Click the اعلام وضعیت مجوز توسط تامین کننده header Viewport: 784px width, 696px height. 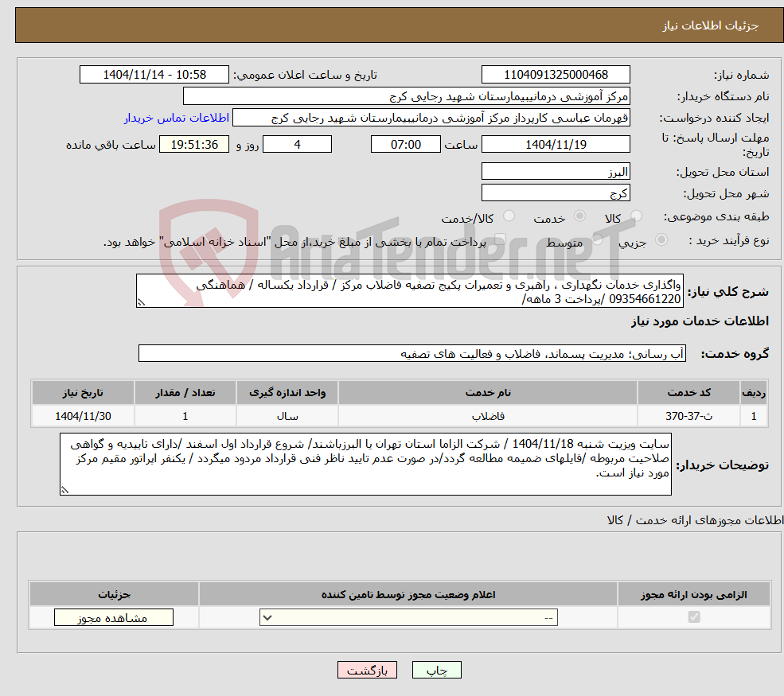point(408,594)
